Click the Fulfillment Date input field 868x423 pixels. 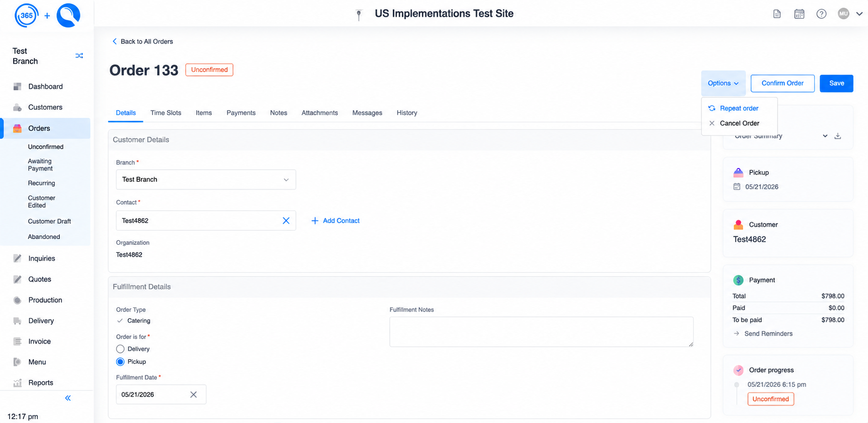pyautogui.click(x=161, y=395)
